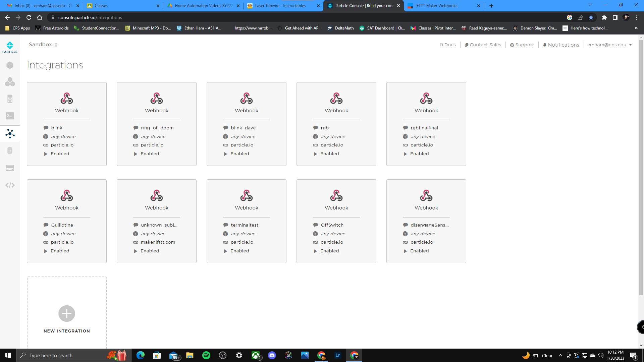644x362 pixels.
Task: Open the Devices panel in the sidebar
Action: pos(10,65)
